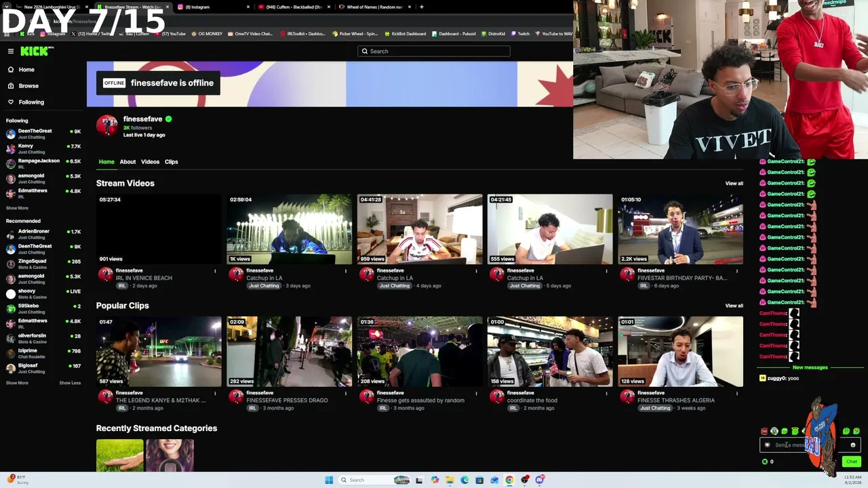868x488 pixels.
Task: Open a new browser tab
Action: [x=421, y=7]
